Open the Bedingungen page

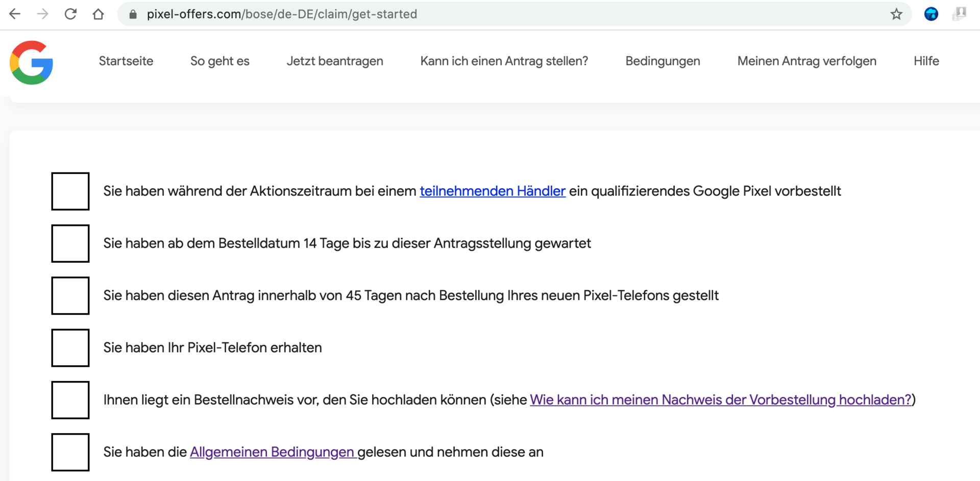(663, 61)
